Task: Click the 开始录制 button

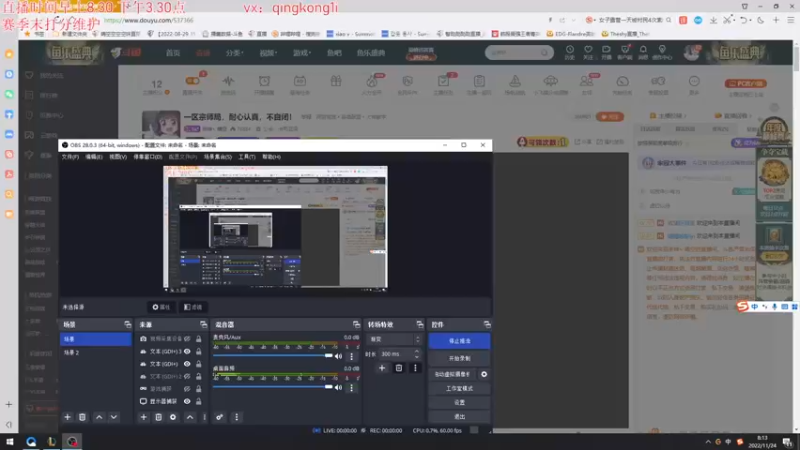Action: coord(459,358)
